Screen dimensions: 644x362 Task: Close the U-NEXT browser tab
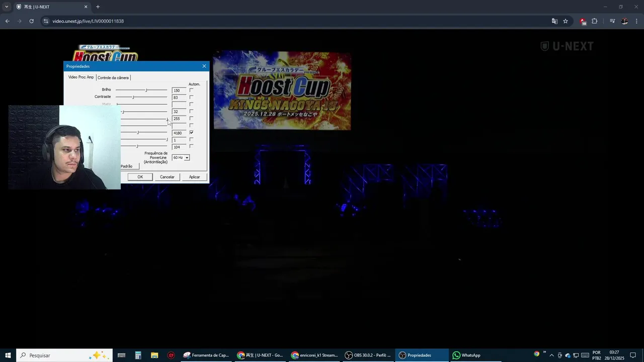(x=86, y=7)
